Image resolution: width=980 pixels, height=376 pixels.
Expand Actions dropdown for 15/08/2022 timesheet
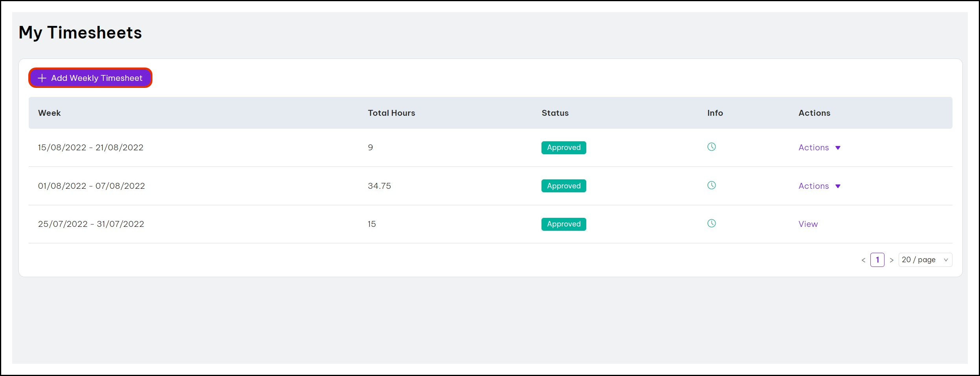[819, 148]
